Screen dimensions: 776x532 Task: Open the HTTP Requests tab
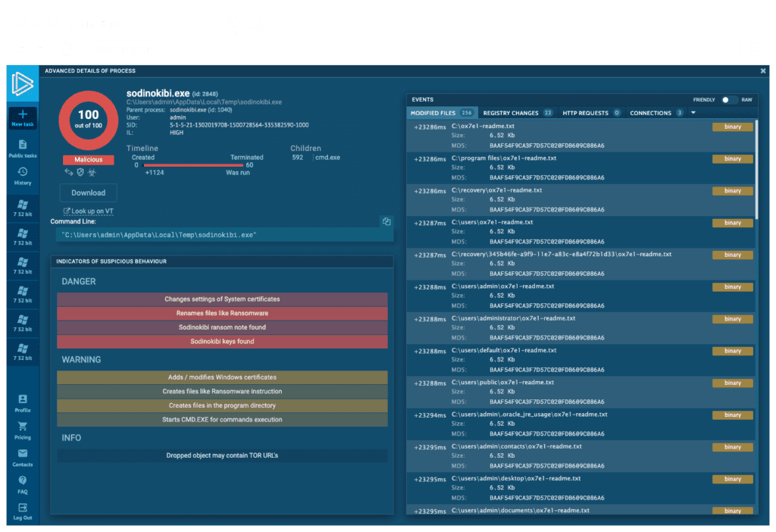pos(591,113)
